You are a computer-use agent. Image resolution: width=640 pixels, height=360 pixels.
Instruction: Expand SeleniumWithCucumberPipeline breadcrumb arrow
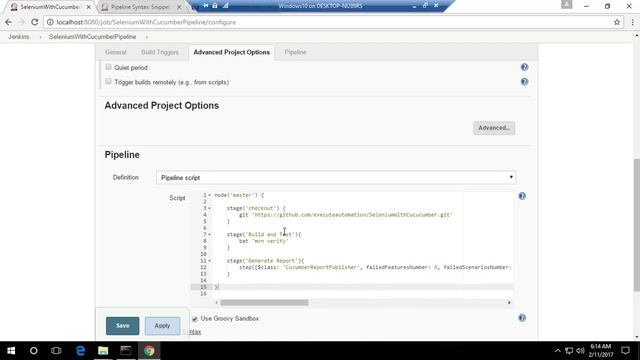coord(147,37)
